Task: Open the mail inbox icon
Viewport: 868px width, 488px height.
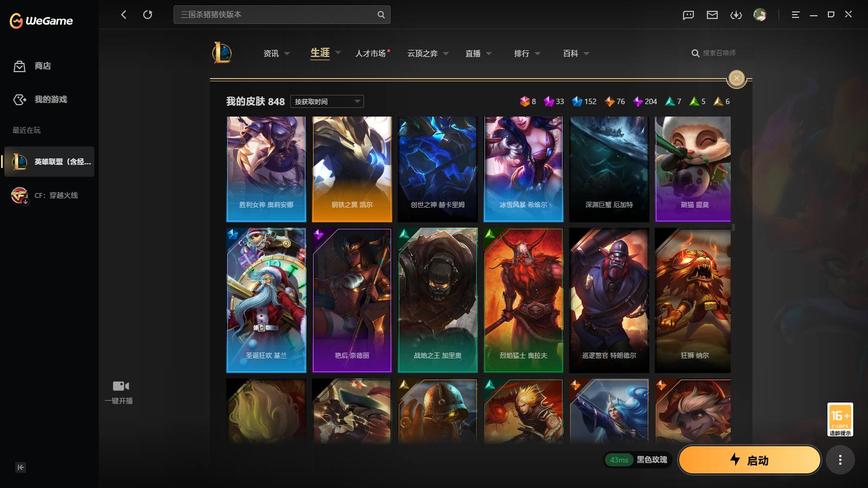Action: [712, 15]
